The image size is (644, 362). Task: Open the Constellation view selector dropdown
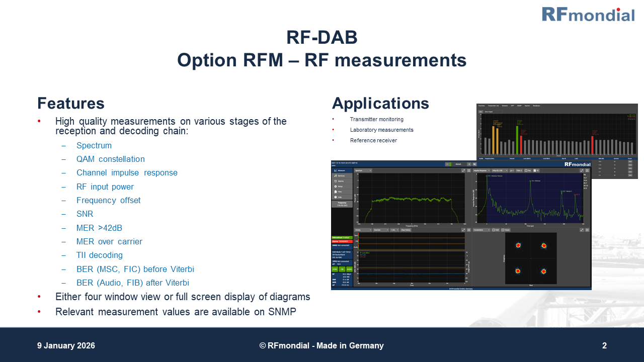tap(481, 230)
